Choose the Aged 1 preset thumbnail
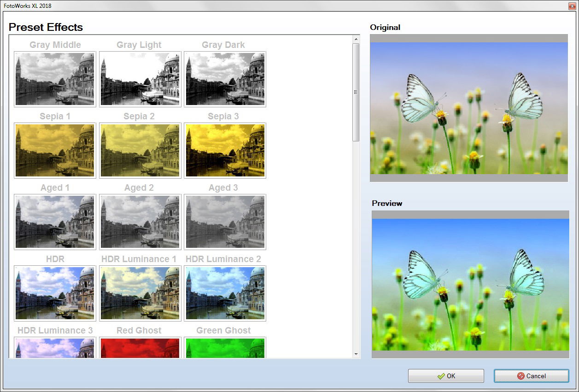The width and height of the screenshot is (579, 392). coord(55,222)
